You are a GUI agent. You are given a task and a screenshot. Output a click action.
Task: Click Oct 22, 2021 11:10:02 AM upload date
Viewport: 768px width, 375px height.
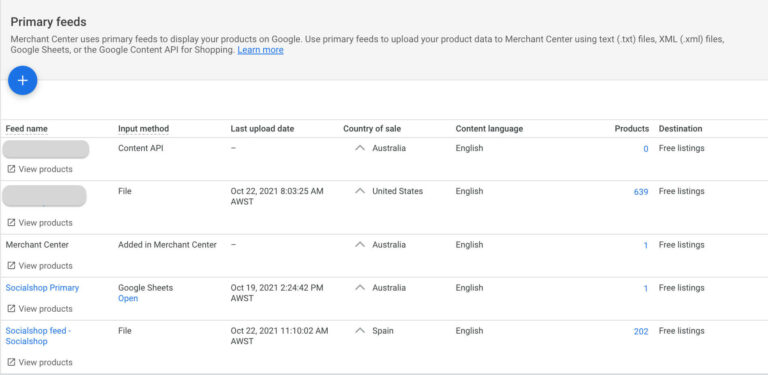click(279, 336)
